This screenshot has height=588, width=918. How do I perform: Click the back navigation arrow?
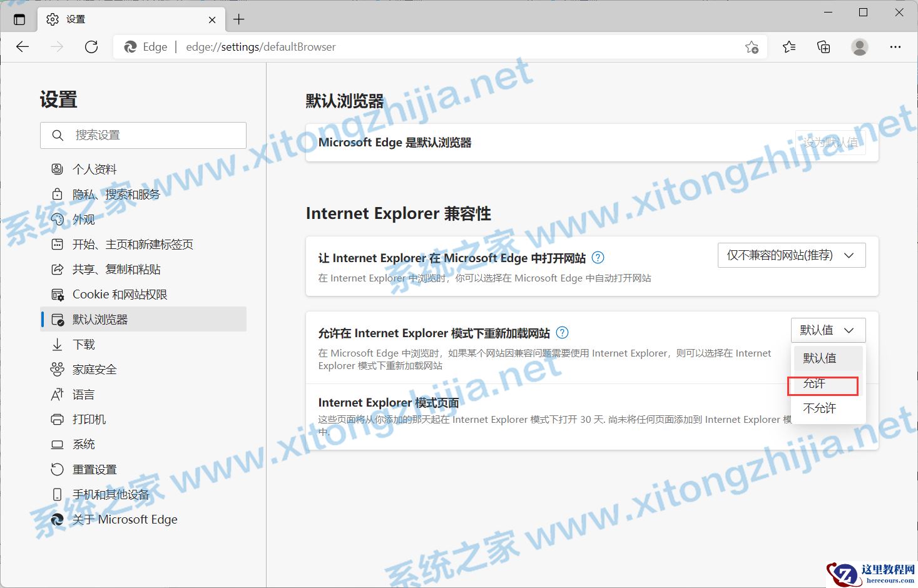point(23,46)
